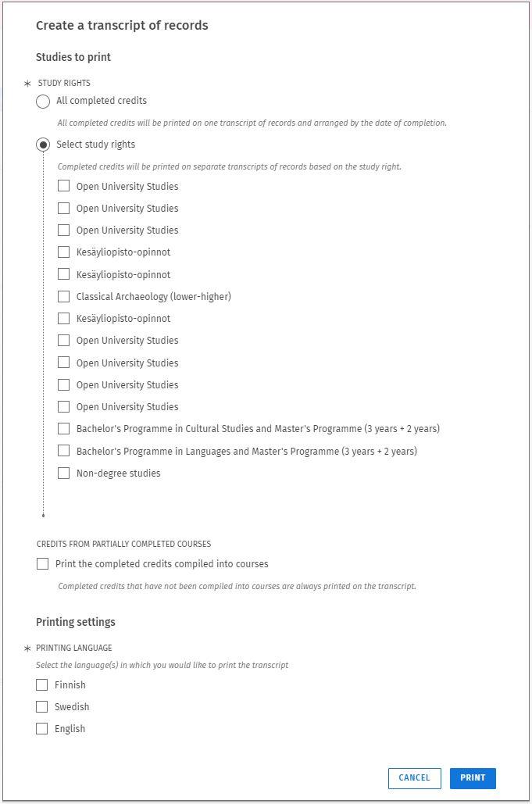Check the last Kesäyliopisto-opinnot checkbox
Screen dimensions: 532x804
click(64, 318)
